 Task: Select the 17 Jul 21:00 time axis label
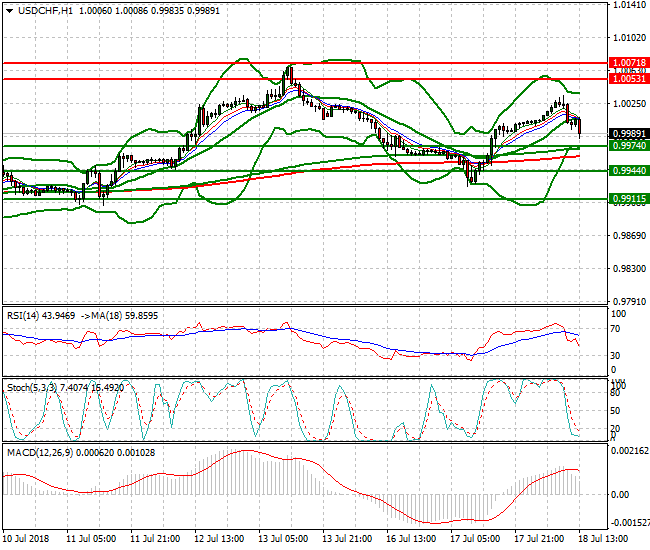click(539, 539)
